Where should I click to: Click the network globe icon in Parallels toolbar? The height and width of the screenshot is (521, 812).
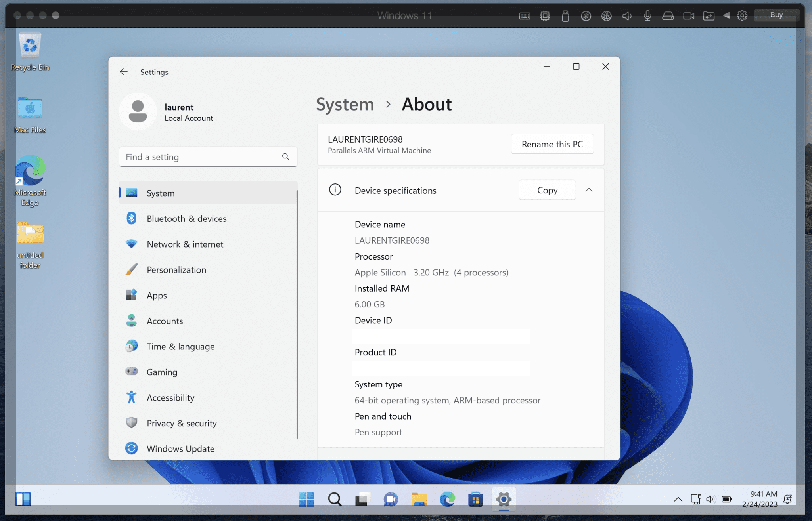pyautogui.click(x=606, y=16)
